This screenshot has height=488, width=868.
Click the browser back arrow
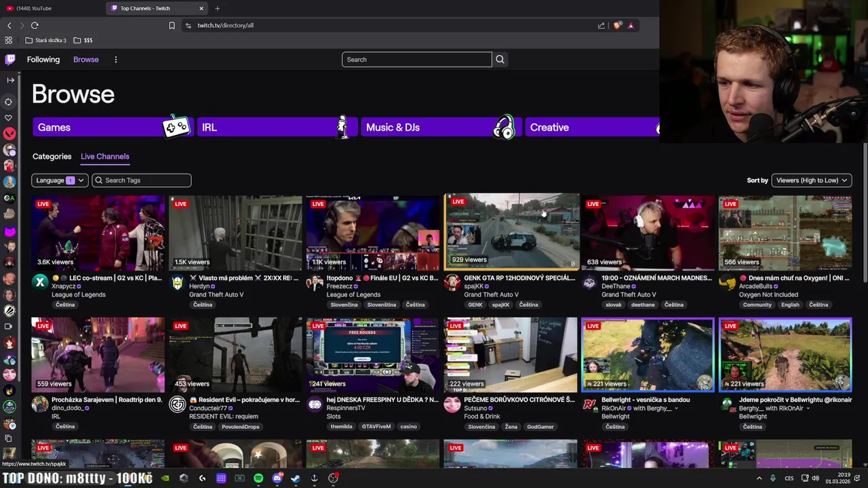9,26
